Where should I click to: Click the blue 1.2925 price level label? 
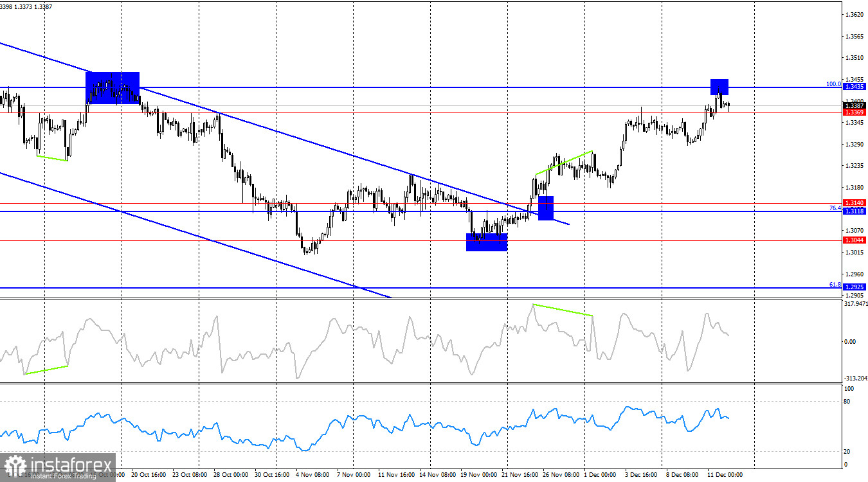(x=854, y=287)
